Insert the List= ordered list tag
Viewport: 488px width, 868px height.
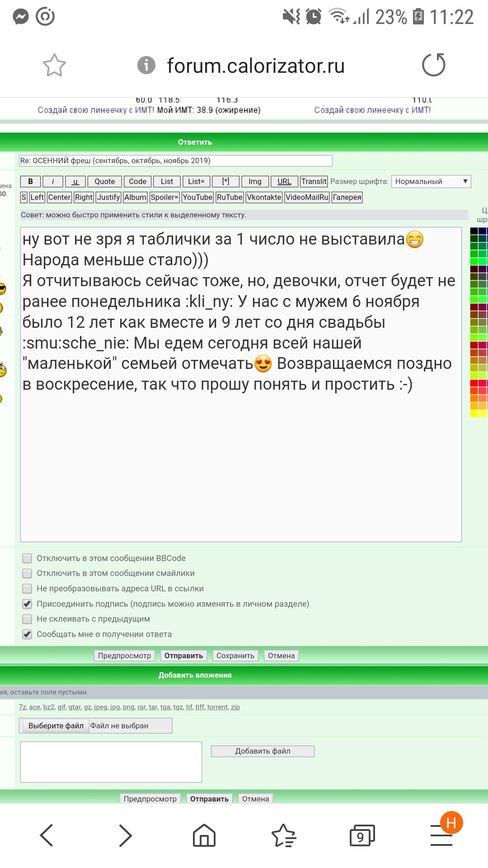pyautogui.click(x=196, y=181)
